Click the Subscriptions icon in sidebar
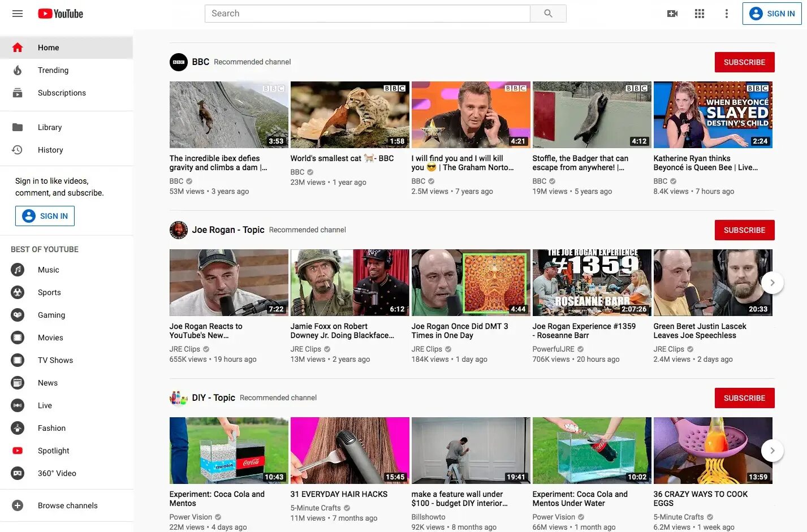This screenshot has height=532, width=807. tap(18, 93)
